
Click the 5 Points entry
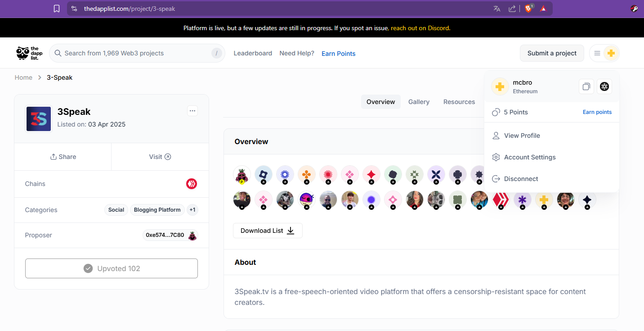tap(510, 112)
